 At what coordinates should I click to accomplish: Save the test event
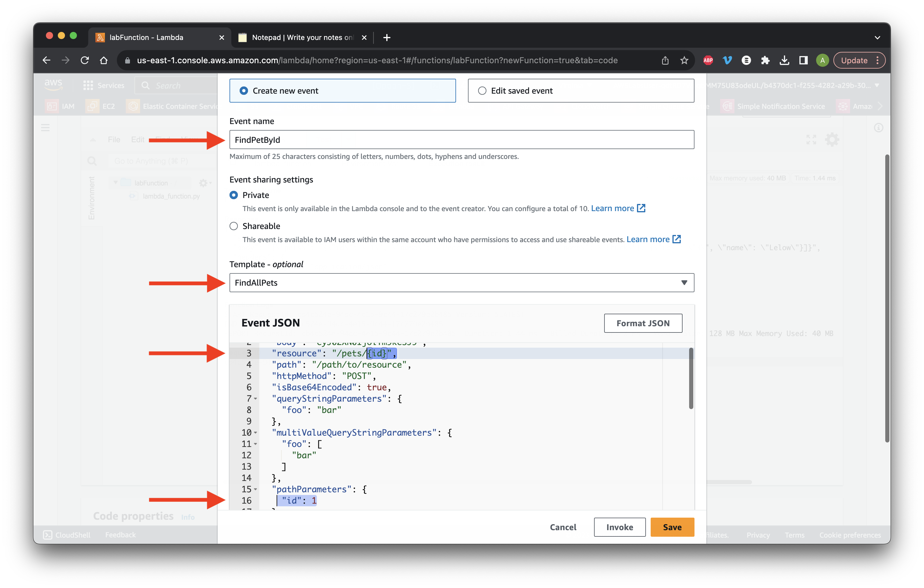pyautogui.click(x=672, y=527)
